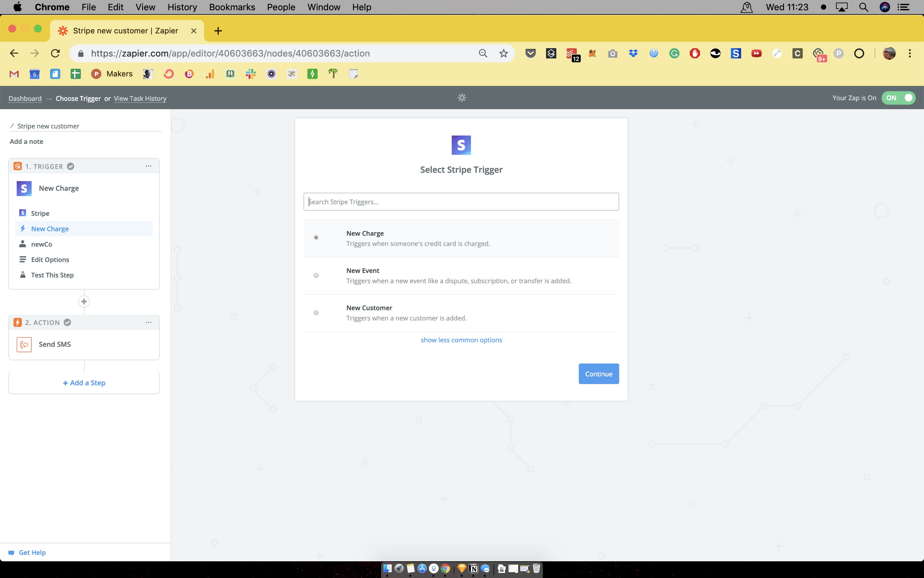Viewport: 924px width, 578px height.
Task: Click the browser Back arrow
Action: pyautogui.click(x=14, y=53)
